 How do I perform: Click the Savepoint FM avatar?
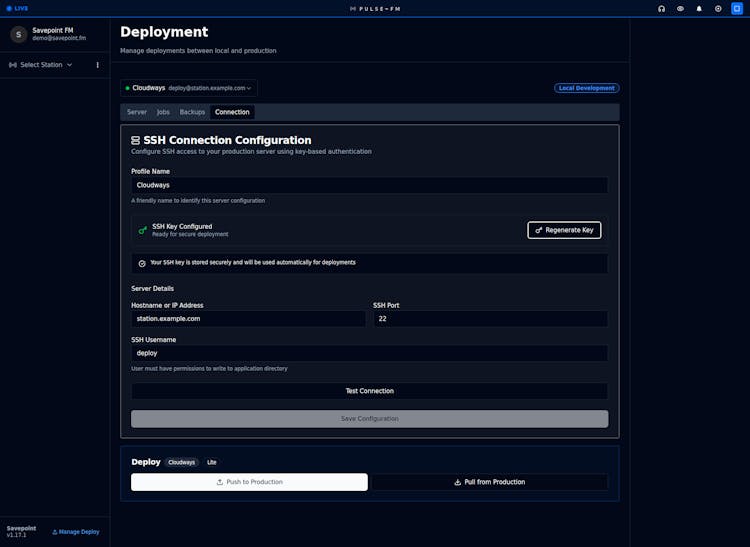click(x=19, y=34)
